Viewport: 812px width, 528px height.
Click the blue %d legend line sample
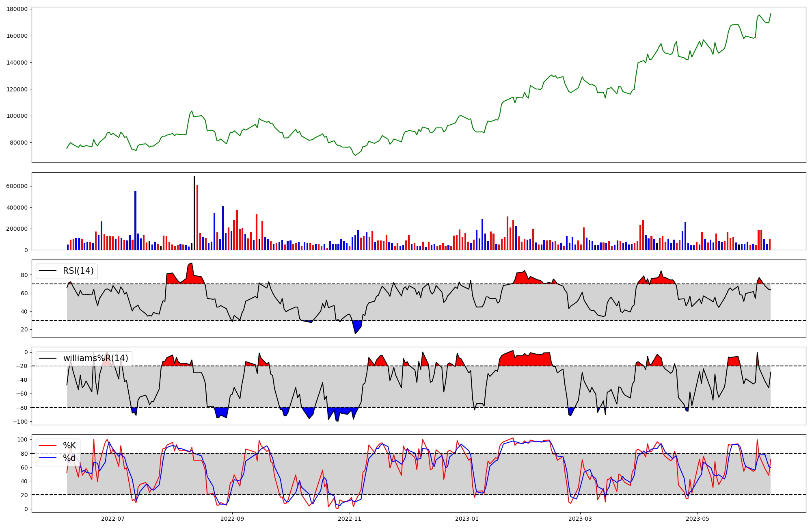(x=47, y=459)
